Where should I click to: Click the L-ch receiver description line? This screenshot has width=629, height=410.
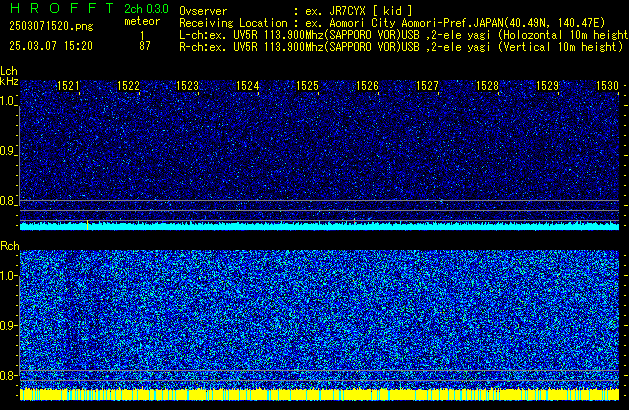pyautogui.click(x=404, y=35)
